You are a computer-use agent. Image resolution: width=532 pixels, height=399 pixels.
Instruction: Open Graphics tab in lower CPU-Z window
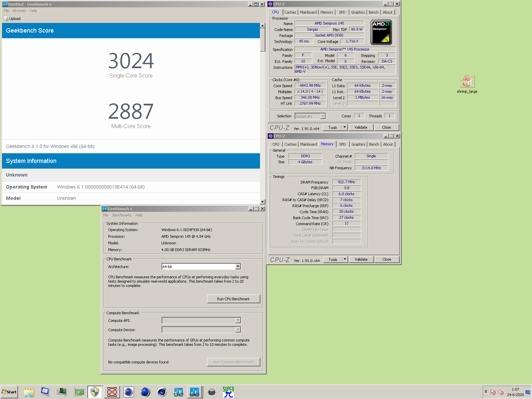(358, 144)
